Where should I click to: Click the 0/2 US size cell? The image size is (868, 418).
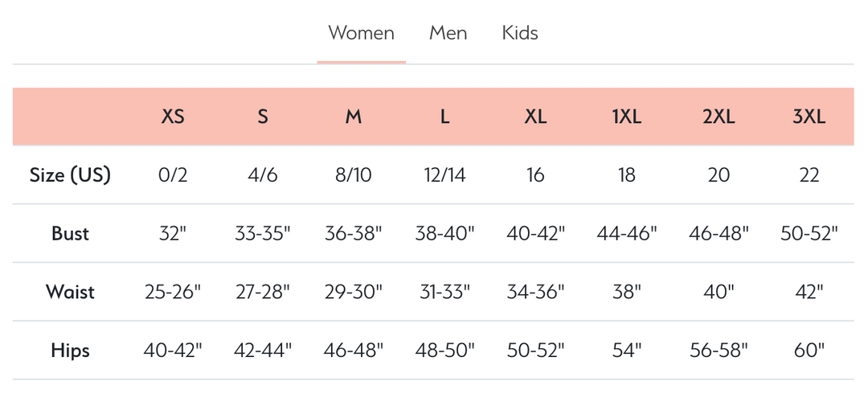[173, 175]
